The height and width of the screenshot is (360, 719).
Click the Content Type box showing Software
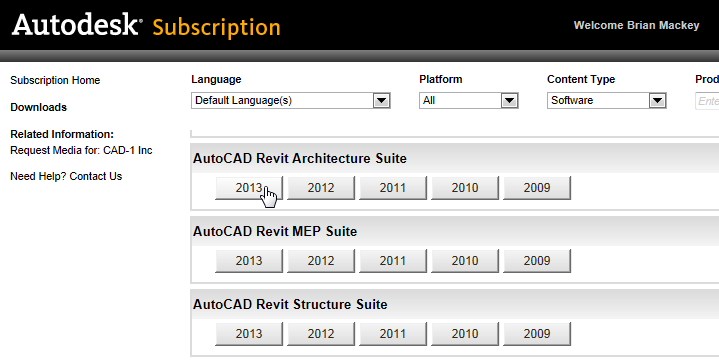pos(607,100)
